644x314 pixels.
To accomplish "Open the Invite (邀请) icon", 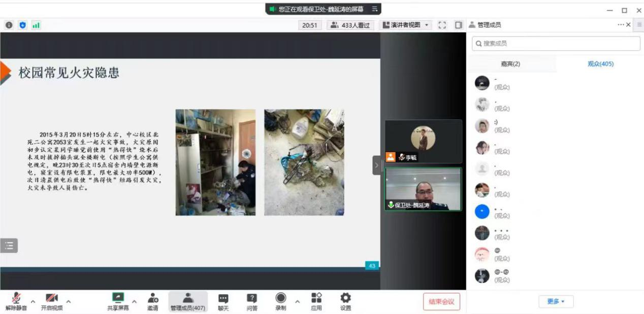I will click(x=152, y=301).
